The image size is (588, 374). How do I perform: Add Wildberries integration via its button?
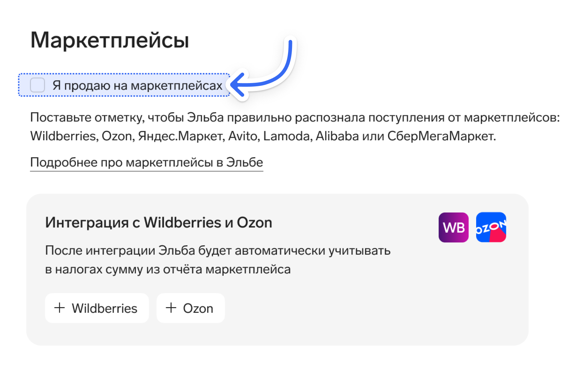(x=97, y=308)
